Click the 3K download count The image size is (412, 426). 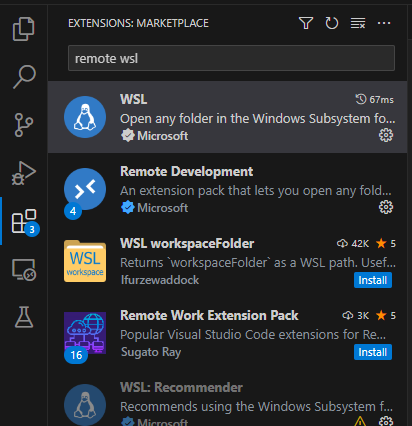click(356, 316)
